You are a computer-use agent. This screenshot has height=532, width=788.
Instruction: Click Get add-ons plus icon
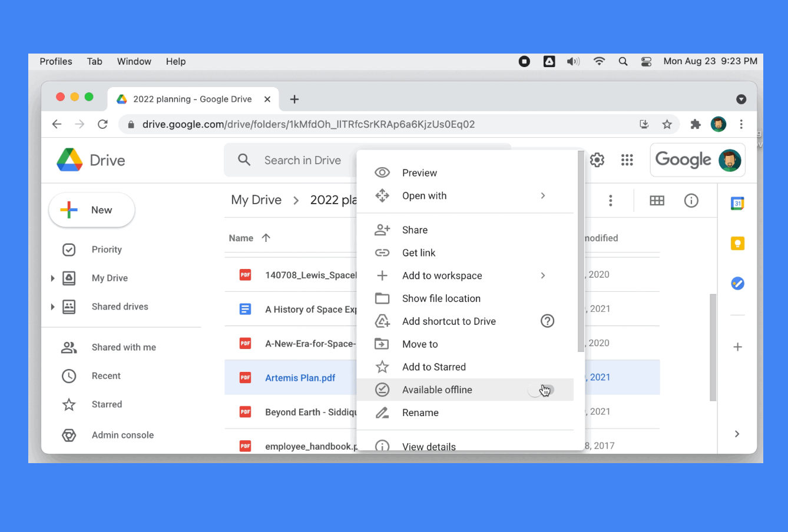(x=737, y=347)
